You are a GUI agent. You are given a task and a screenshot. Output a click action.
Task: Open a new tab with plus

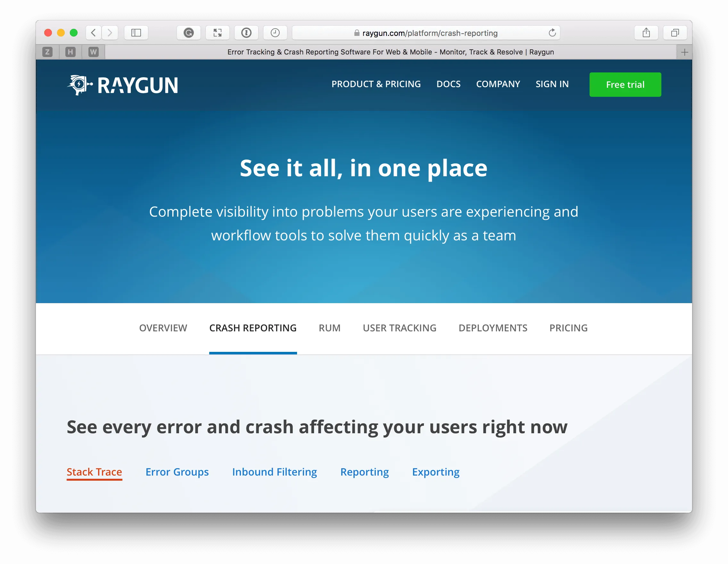point(684,52)
